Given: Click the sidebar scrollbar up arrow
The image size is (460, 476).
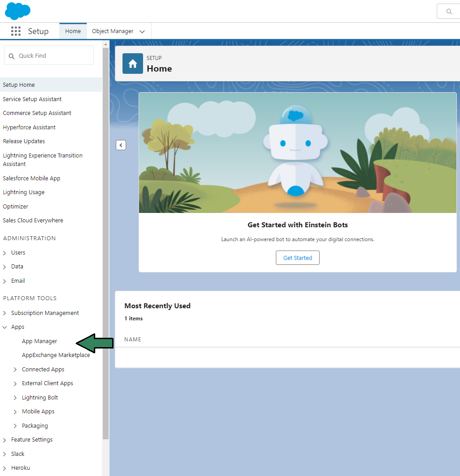Looking at the screenshot, I should tap(106, 44).
